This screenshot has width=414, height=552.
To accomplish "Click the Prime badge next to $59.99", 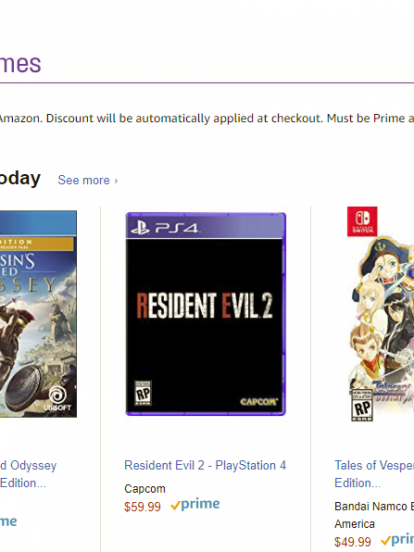I will tap(195, 504).
